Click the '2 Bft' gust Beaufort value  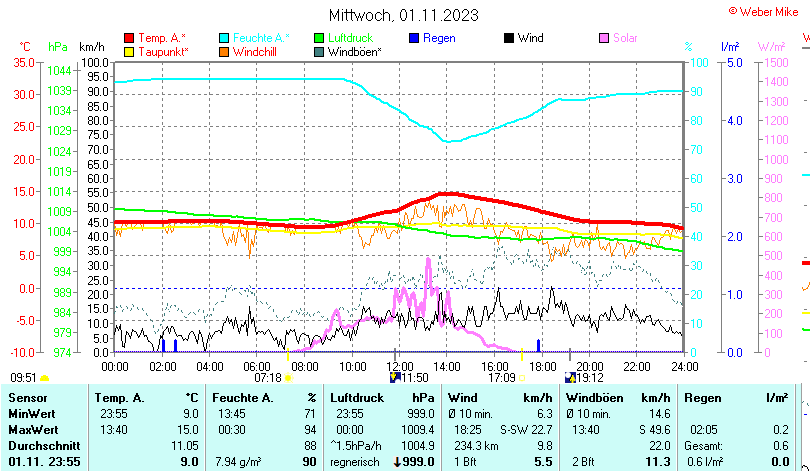[x=583, y=462]
